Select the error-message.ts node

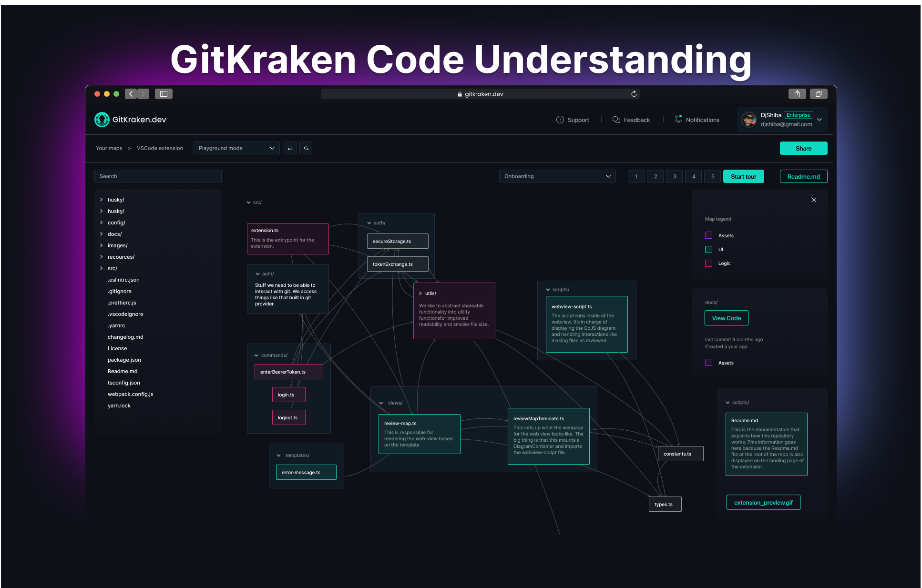click(x=306, y=472)
